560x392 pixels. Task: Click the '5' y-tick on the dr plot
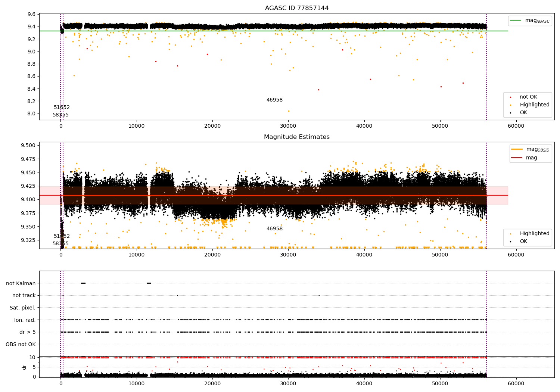pos(34,367)
